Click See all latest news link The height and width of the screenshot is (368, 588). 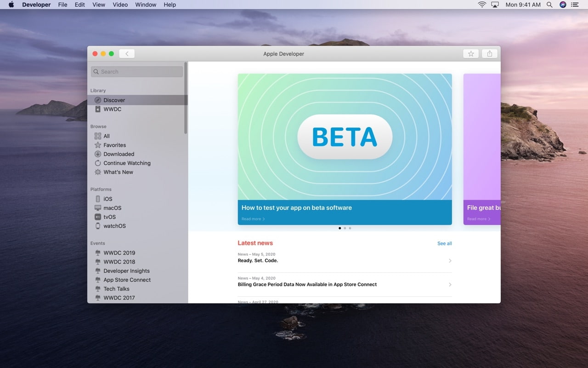pyautogui.click(x=444, y=243)
